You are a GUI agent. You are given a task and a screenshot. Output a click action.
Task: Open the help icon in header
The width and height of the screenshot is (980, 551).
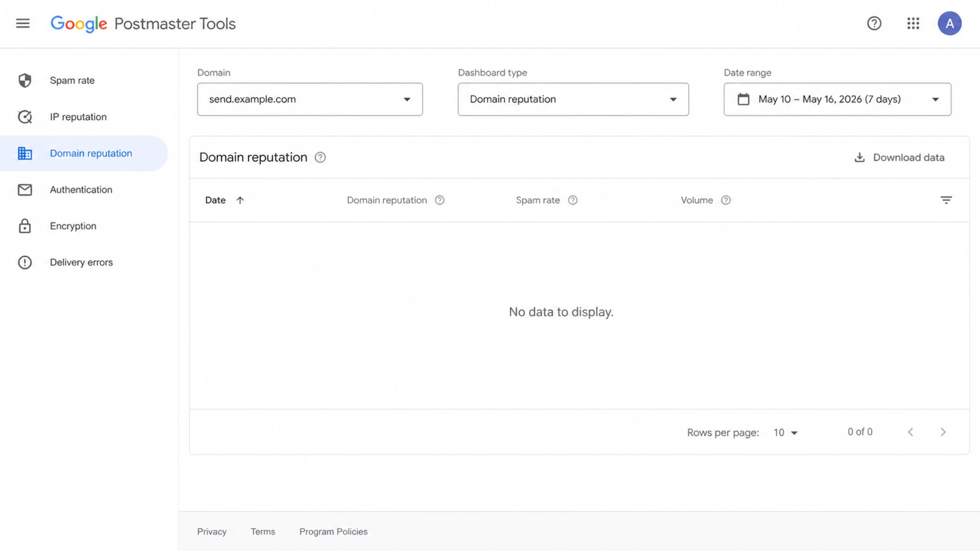(874, 23)
